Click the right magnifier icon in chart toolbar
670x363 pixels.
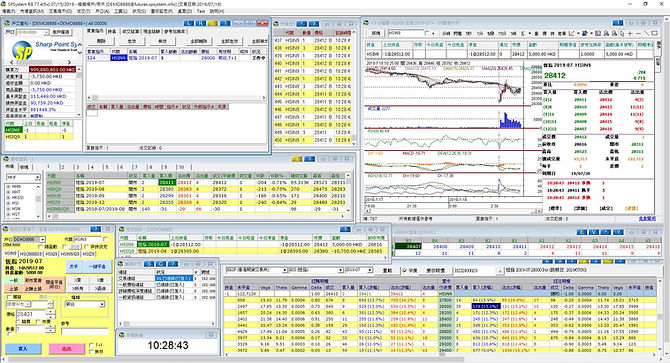pos(614,33)
